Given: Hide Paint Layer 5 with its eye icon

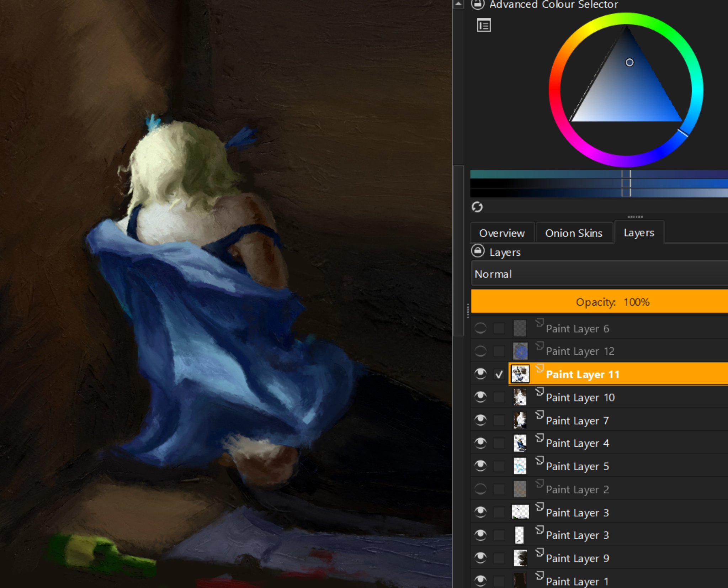Looking at the screenshot, I should (x=480, y=466).
